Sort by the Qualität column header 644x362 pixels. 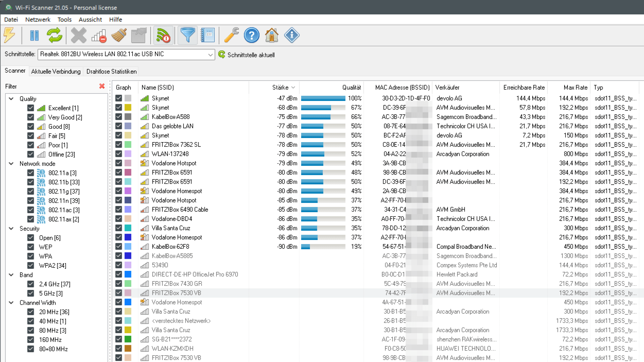tap(331, 87)
